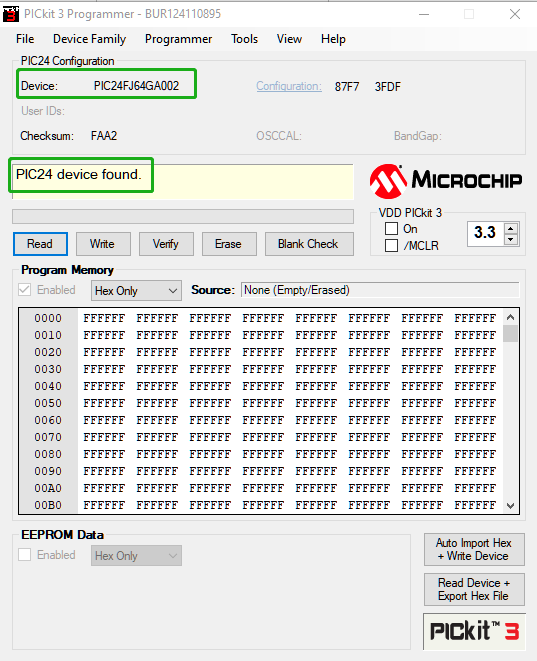Click the VDD voltage value 3.3 field
The width and height of the screenshot is (537, 661).
pyautogui.click(x=486, y=233)
